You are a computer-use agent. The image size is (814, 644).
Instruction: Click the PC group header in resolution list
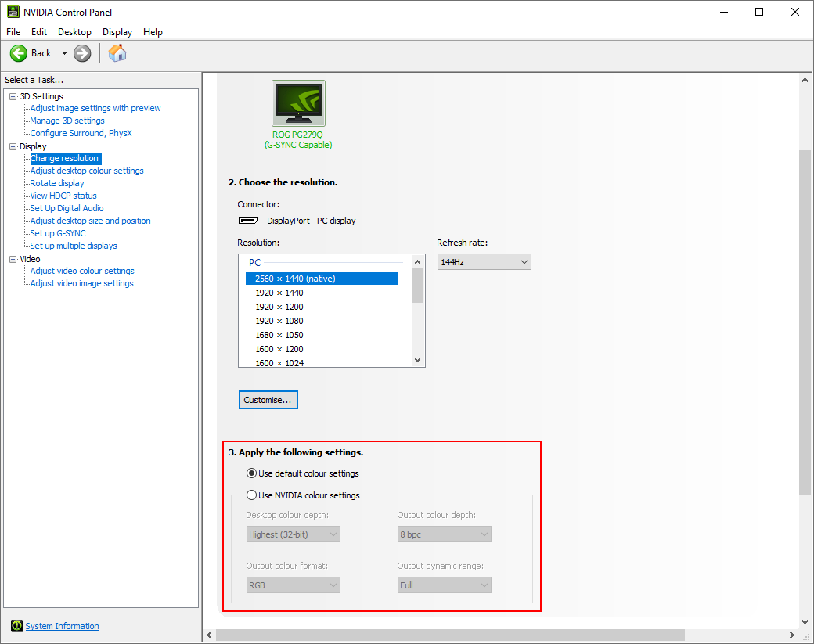click(254, 263)
